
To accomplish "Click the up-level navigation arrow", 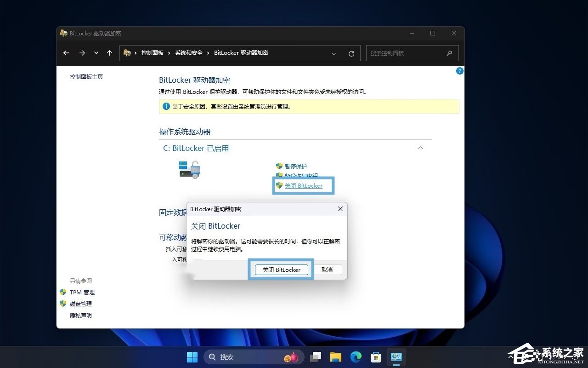I will tap(109, 53).
